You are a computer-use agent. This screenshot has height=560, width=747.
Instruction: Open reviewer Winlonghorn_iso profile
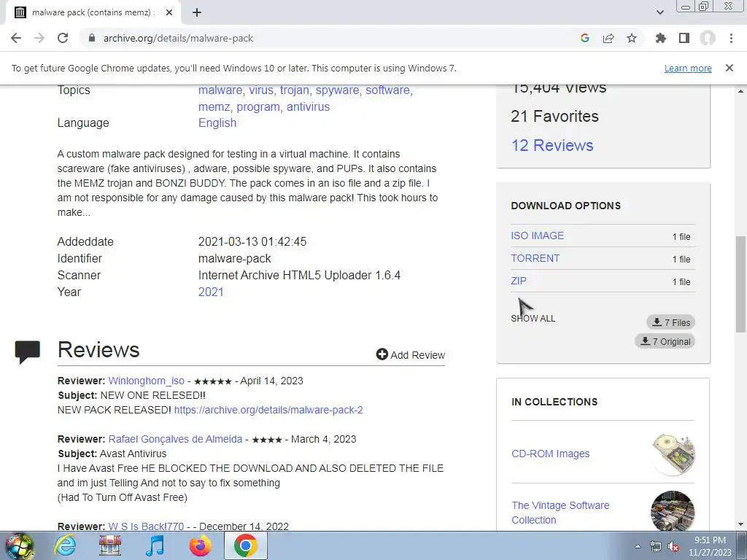pos(146,381)
